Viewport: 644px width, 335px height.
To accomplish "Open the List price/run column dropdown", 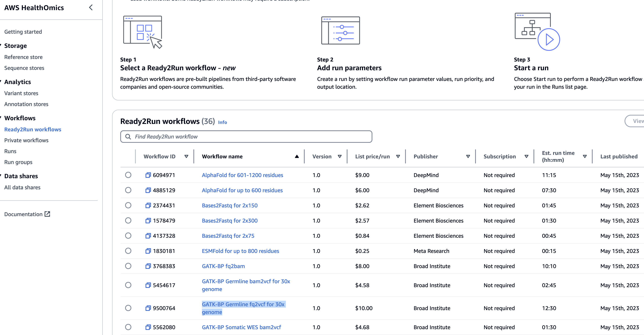I will 398,156.
